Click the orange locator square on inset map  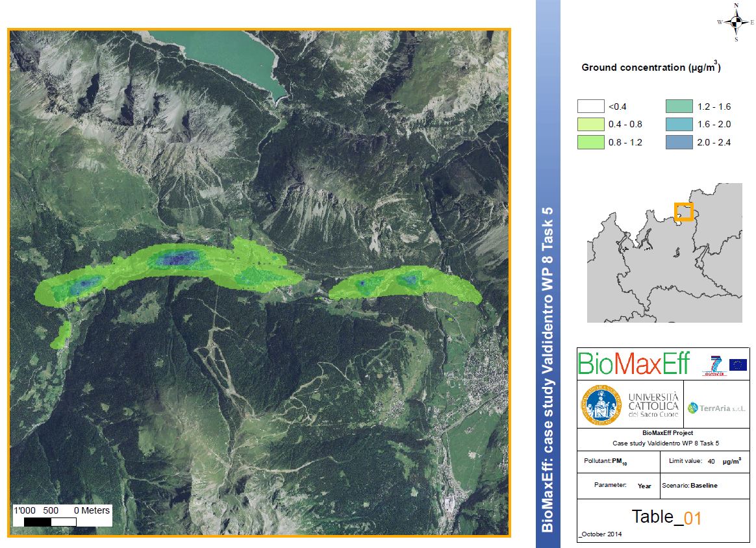[x=683, y=212]
